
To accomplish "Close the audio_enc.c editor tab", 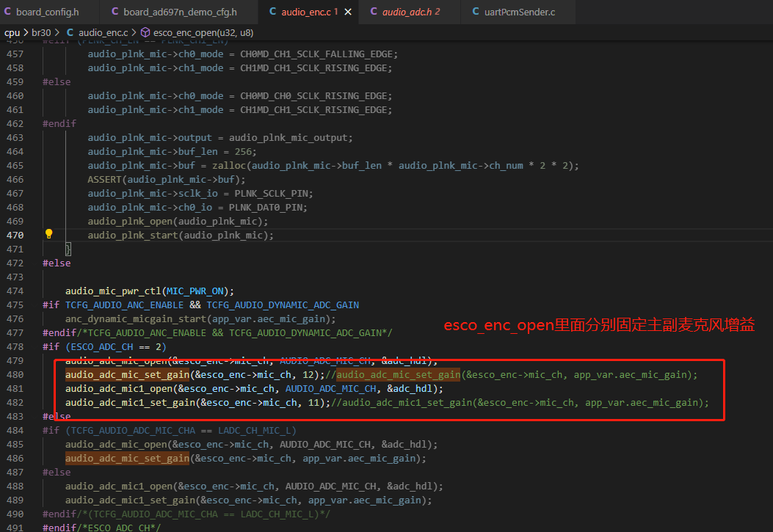I will click(x=348, y=12).
